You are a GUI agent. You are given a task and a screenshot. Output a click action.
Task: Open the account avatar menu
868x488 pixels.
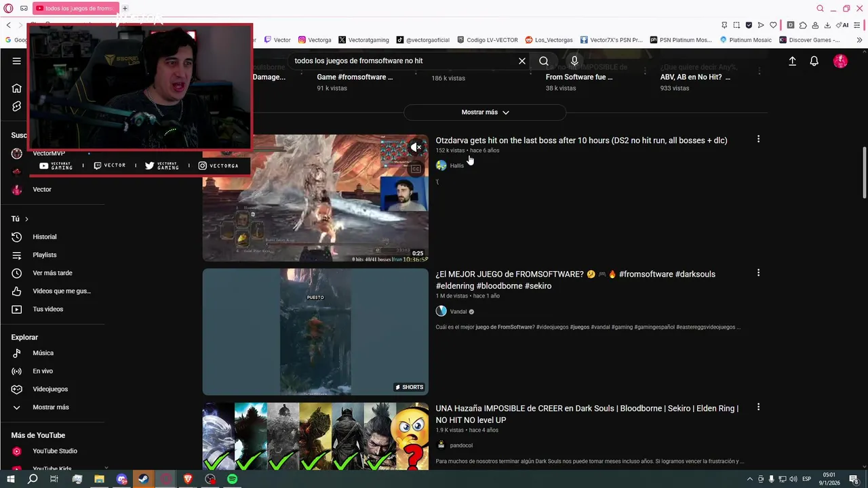pyautogui.click(x=840, y=61)
